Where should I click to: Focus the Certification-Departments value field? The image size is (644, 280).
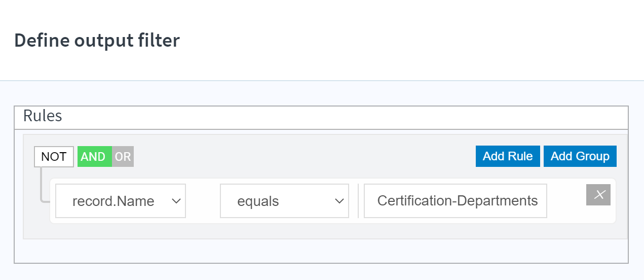(456, 201)
